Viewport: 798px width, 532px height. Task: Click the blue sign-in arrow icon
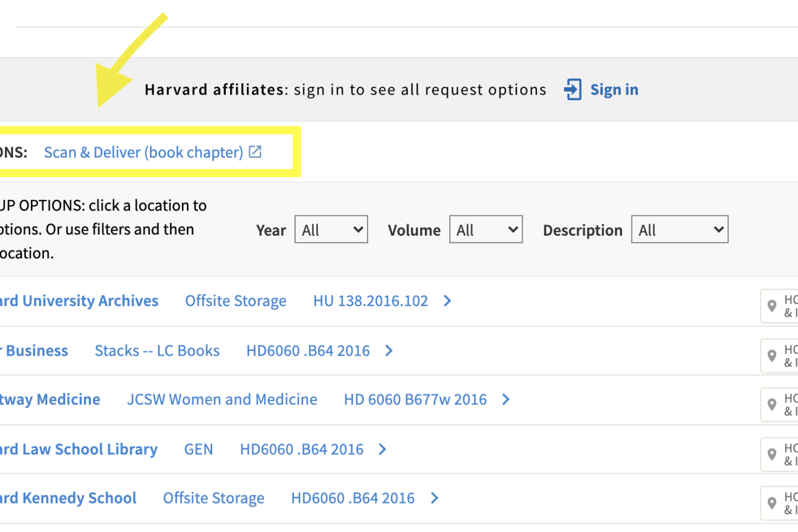pos(573,89)
